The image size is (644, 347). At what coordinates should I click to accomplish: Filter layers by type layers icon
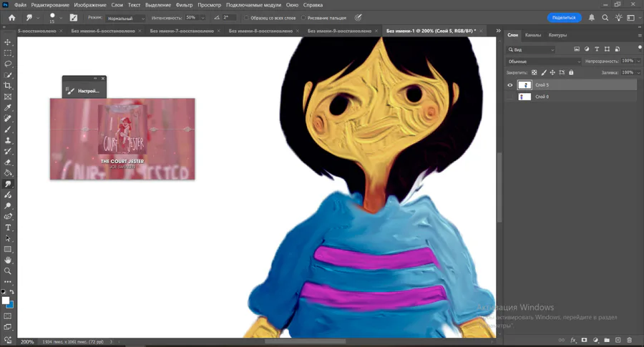coord(597,49)
